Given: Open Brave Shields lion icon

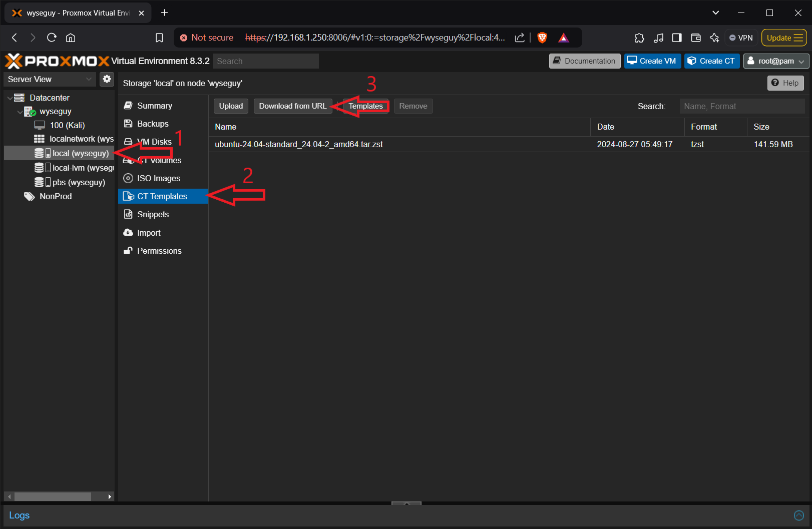Looking at the screenshot, I should point(542,38).
